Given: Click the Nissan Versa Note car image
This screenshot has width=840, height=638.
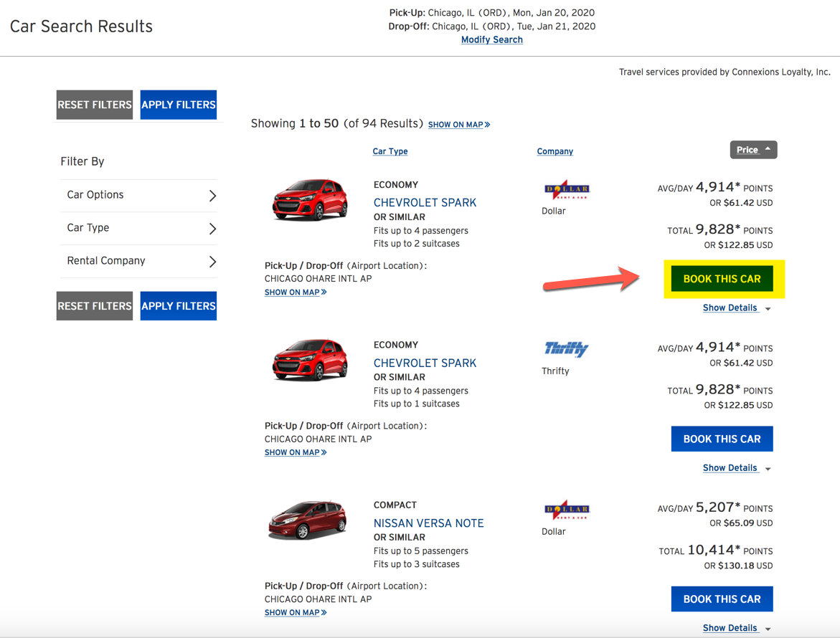Looking at the screenshot, I should pyautogui.click(x=308, y=520).
